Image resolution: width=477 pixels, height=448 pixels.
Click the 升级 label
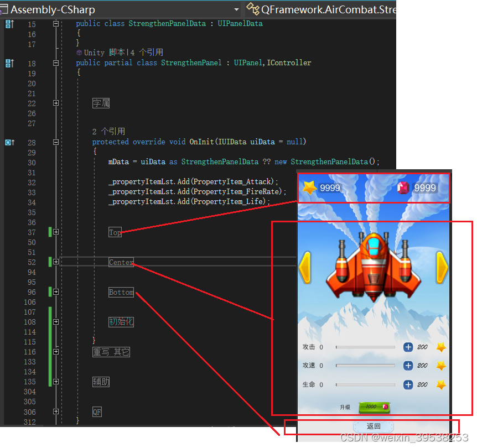tap(345, 407)
